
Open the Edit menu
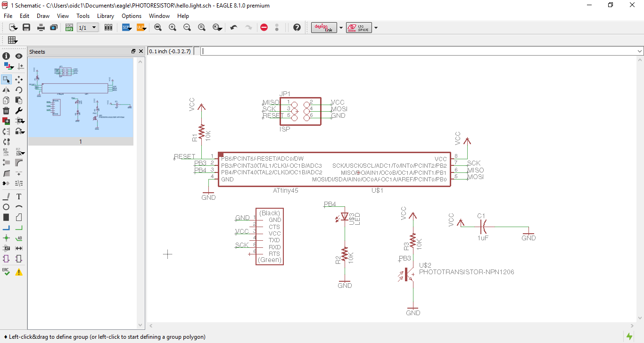pos(25,16)
